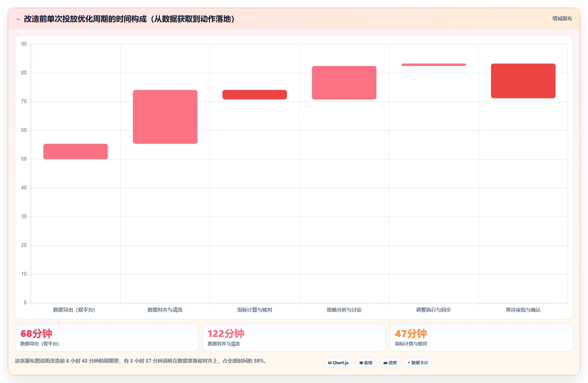Viewport: 588px width, 383px height.
Task: Click the y-axis value 0
Action: point(25,303)
